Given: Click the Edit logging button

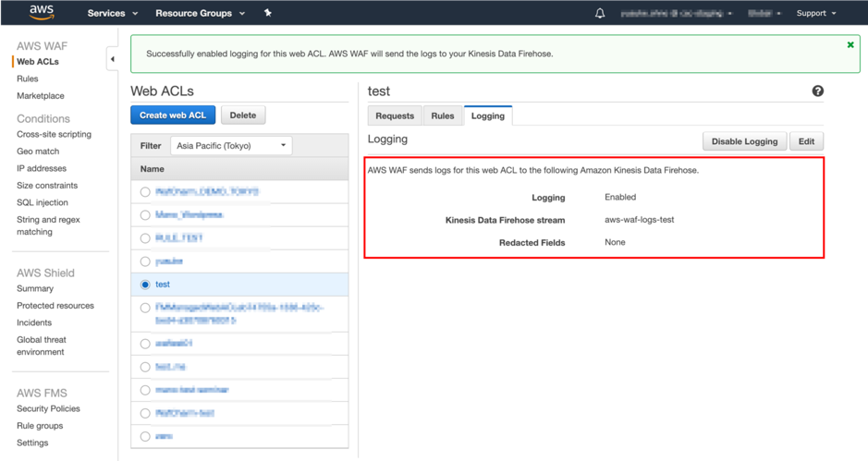Looking at the screenshot, I should [x=806, y=141].
